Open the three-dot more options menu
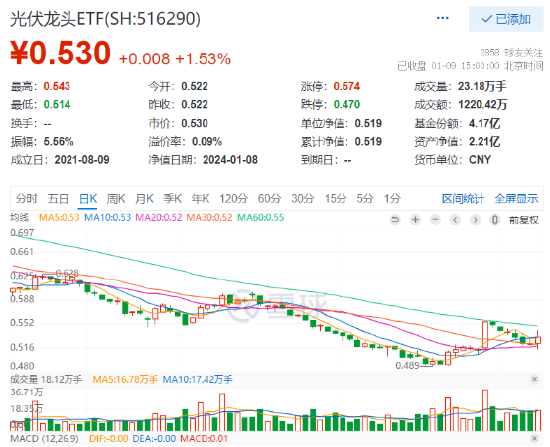The image size is (550, 447). (x=442, y=18)
